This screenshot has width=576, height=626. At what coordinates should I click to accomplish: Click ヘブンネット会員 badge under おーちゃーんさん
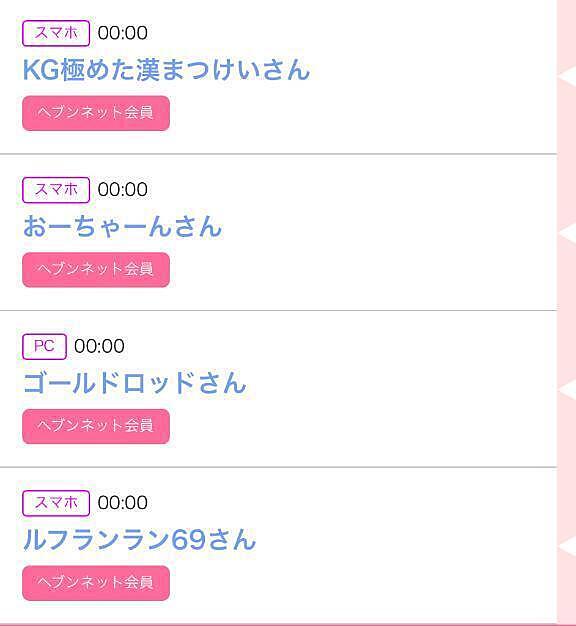(x=96, y=269)
